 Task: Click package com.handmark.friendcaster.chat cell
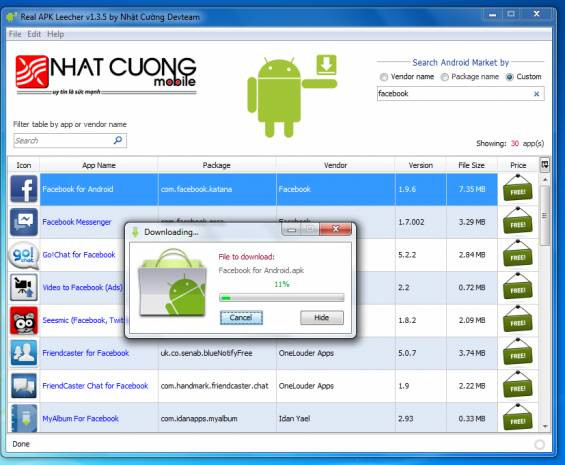[217, 386]
